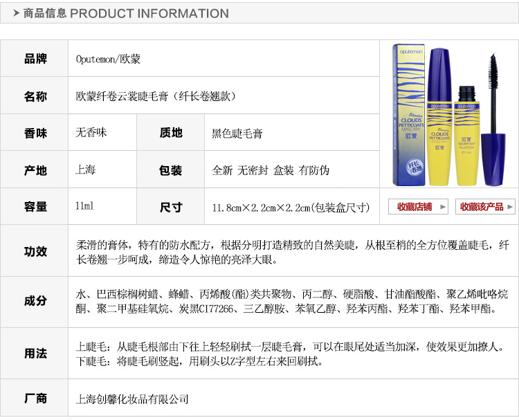The width and height of the screenshot is (519, 420).
Task: Select the origin value 上海
Action: click(x=86, y=170)
